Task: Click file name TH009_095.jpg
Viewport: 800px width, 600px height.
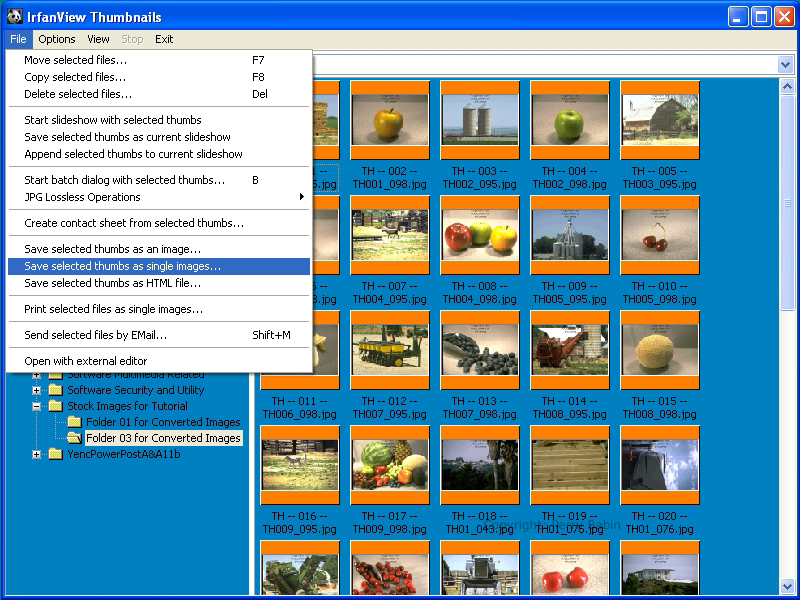Action: pyautogui.click(x=300, y=530)
